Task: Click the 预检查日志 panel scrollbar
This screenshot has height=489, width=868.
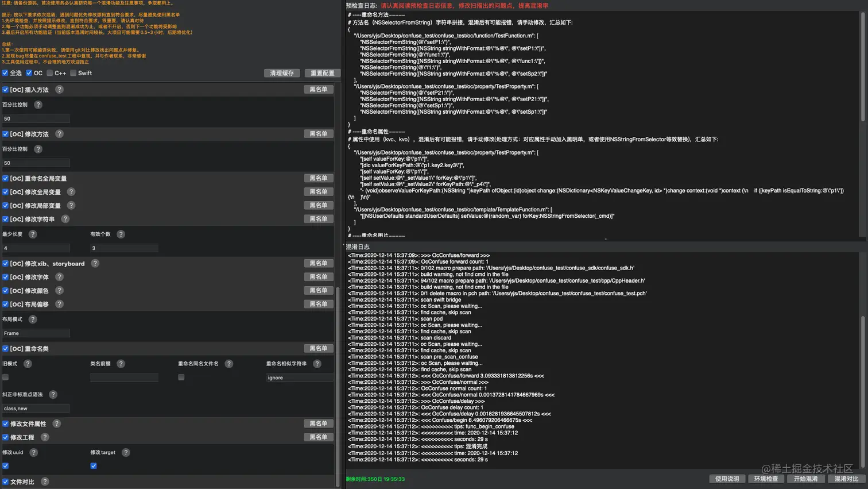Action: tap(862, 66)
